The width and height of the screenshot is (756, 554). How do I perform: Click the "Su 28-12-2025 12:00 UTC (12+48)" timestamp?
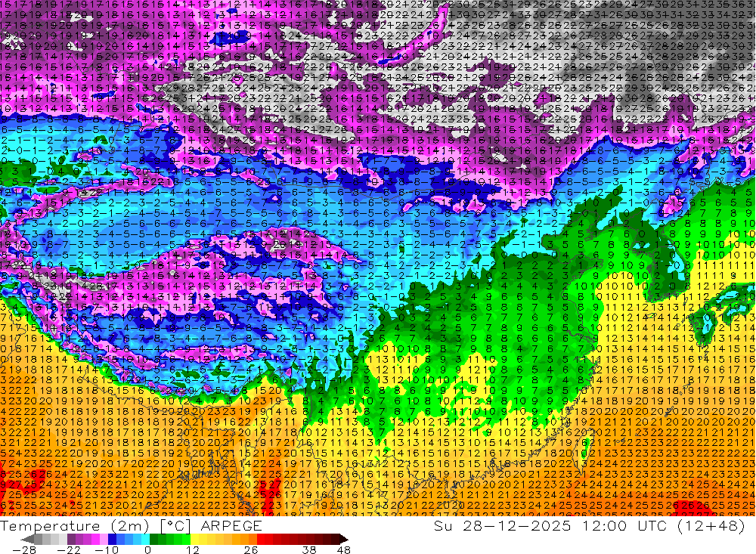click(589, 525)
